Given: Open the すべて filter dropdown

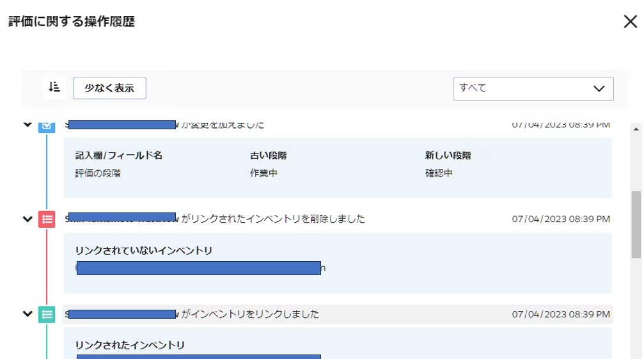Looking at the screenshot, I should (533, 88).
